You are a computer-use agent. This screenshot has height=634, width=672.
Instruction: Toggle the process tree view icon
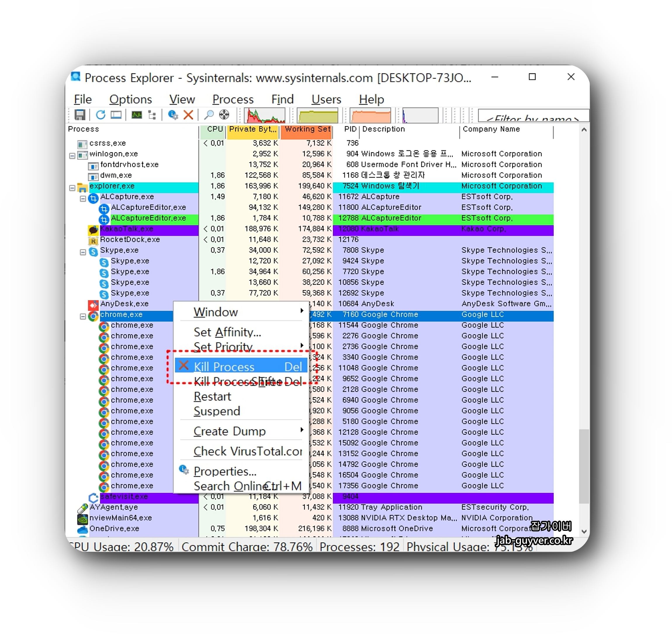click(x=152, y=115)
